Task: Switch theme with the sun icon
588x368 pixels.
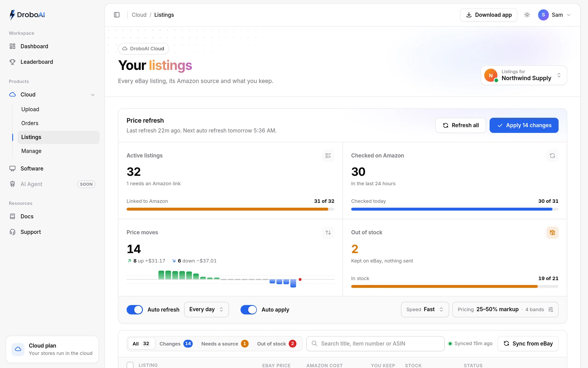Action: [527, 15]
